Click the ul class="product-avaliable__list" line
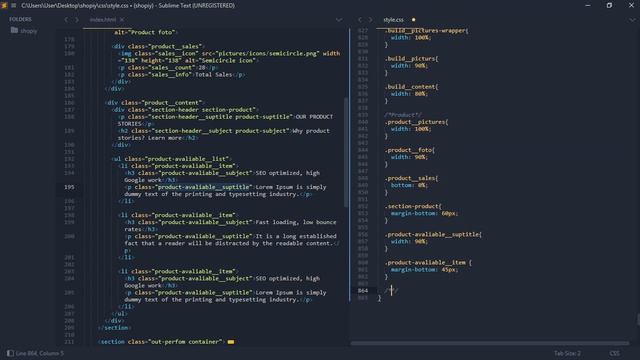Viewport: 640px width, 360px height. point(171,159)
